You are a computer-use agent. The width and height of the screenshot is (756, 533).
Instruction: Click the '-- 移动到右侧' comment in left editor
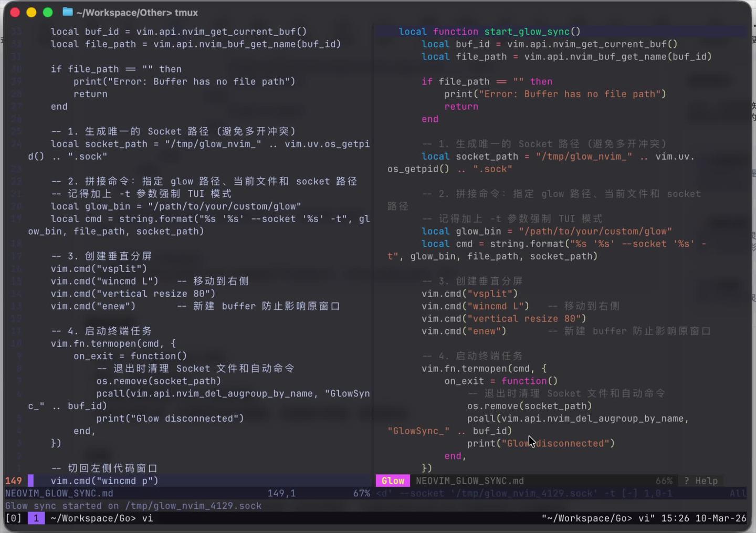(x=213, y=281)
